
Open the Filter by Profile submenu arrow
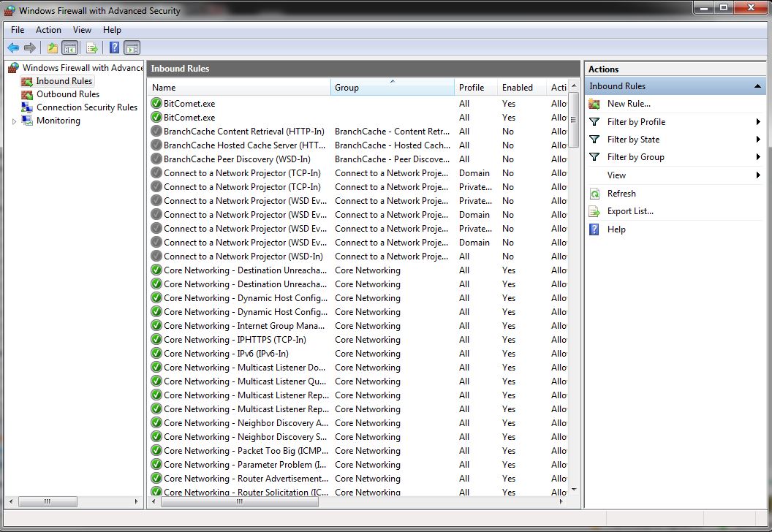point(758,122)
